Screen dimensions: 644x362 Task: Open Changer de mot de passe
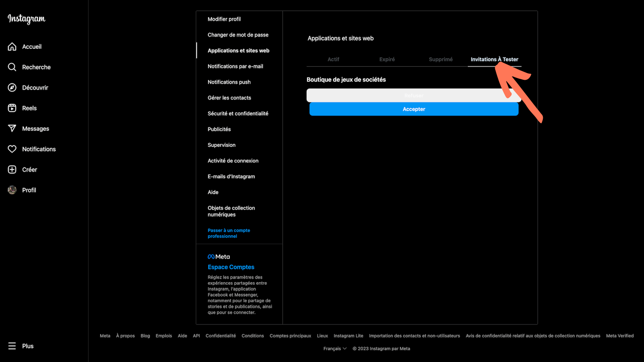point(238,35)
